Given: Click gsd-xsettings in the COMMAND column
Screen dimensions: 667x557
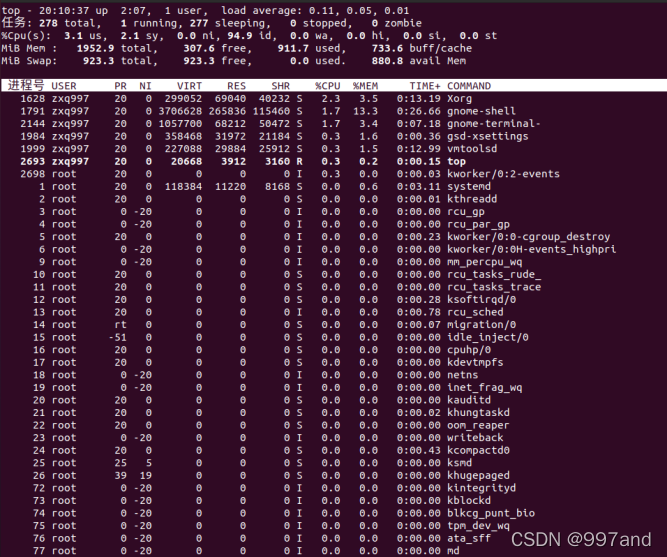Looking at the screenshot, I should 487,137.
